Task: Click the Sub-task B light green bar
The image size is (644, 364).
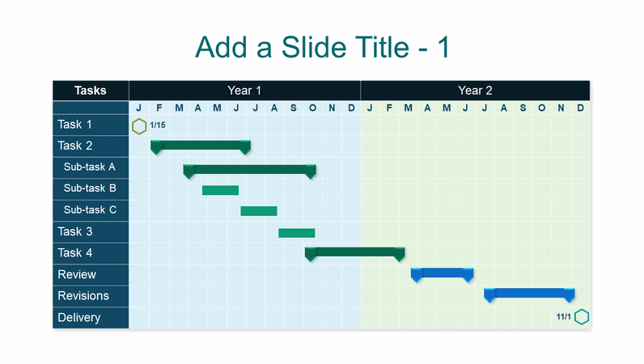Action: click(220, 190)
